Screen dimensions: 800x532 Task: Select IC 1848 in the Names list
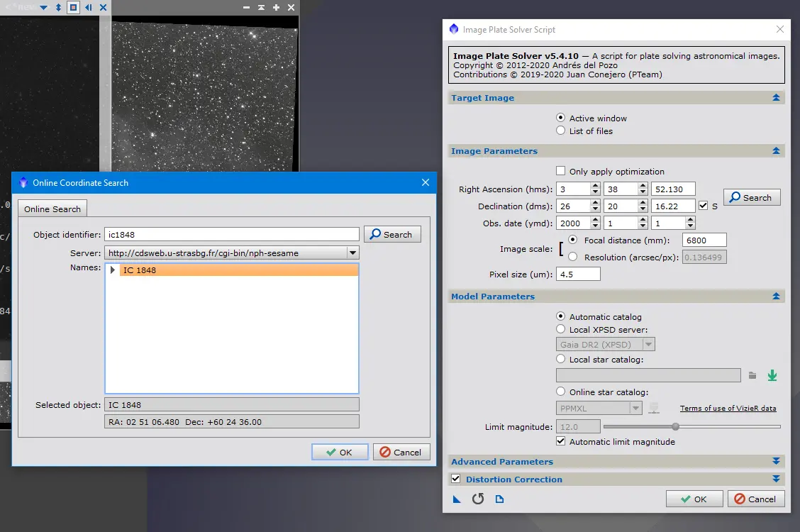(x=239, y=270)
